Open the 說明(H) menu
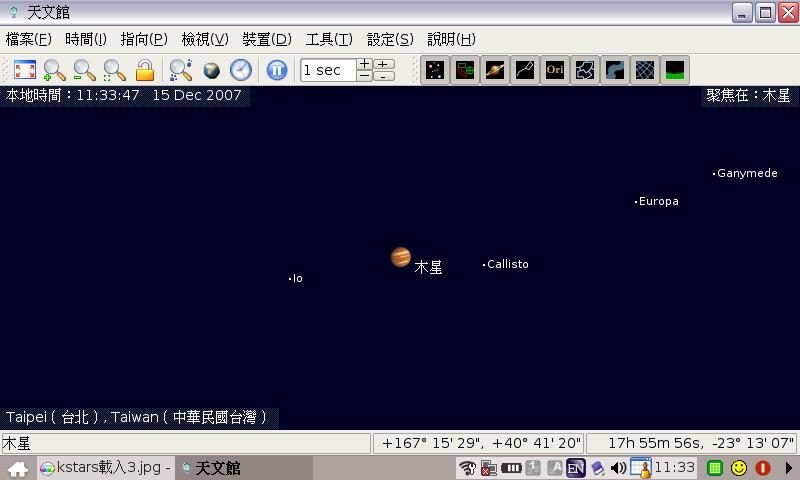Image resolution: width=800 pixels, height=480 pixels. (x=452, y=39)
